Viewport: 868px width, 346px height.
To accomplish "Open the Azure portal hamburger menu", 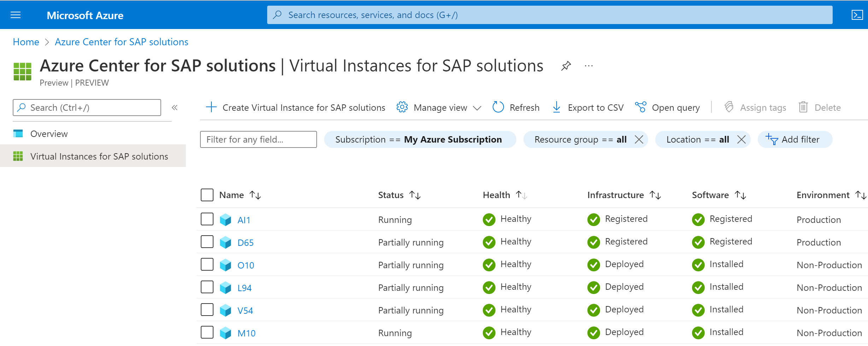I will [x=16, y=15].
